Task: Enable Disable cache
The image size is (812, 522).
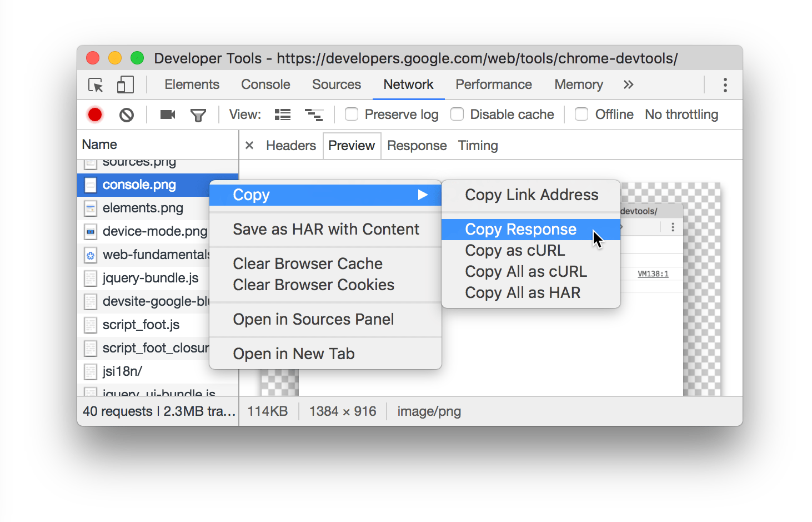Action: [x=457, y=114]
